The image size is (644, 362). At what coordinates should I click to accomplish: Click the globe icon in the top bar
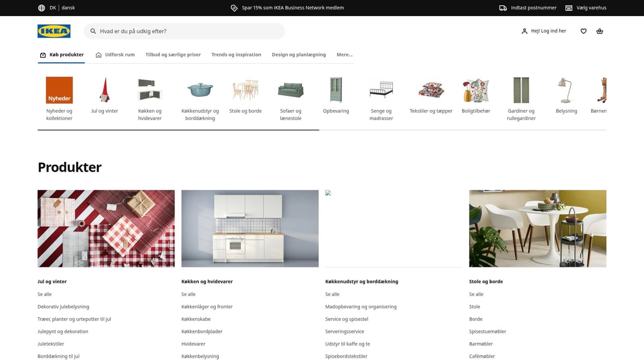(x=41, y=8)
